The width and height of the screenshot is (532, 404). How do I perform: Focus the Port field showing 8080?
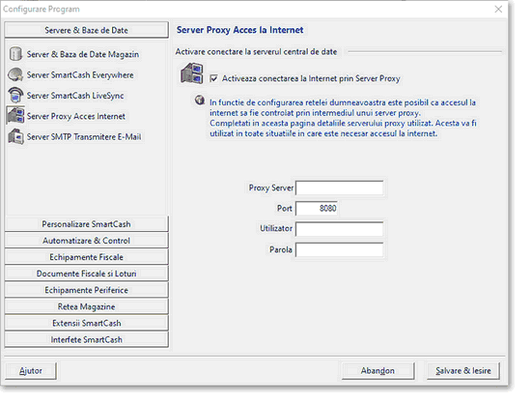[317, 208]
